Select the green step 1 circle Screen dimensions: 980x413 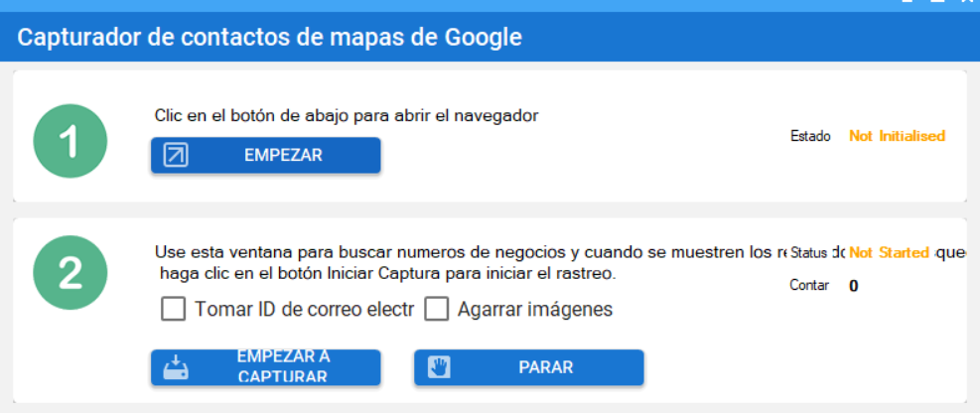[x=70, y=141]
